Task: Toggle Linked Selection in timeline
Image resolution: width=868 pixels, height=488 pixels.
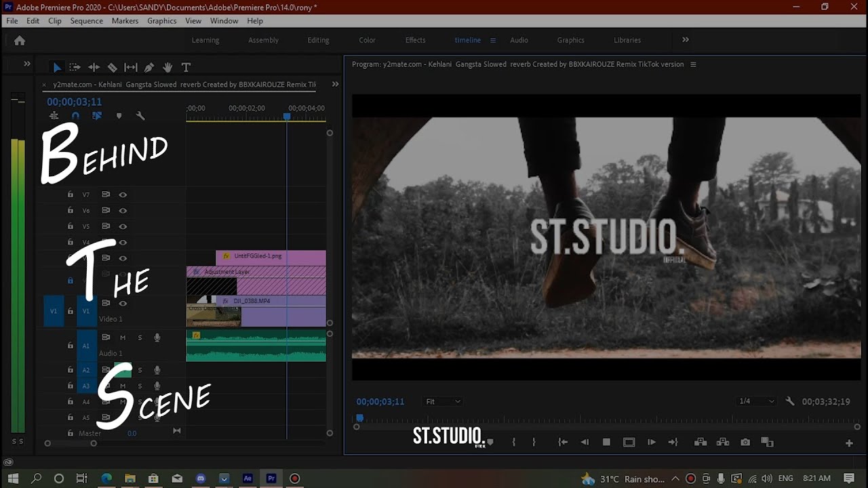Action: [97, 116]
